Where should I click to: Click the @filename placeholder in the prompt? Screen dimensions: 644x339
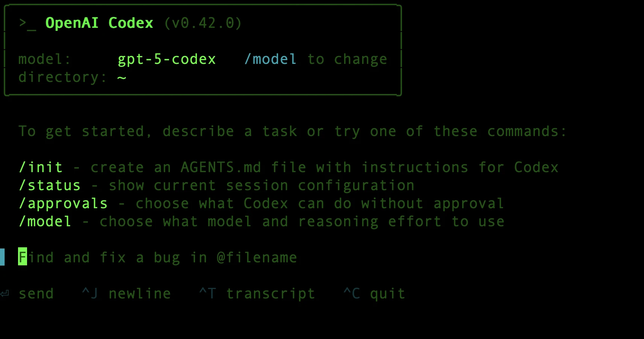coord(257,257)
